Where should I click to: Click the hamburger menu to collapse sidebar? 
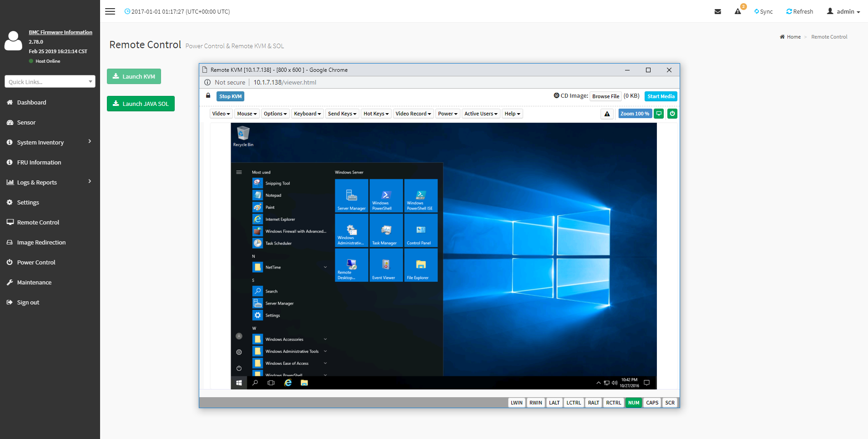tap(110, 11)
